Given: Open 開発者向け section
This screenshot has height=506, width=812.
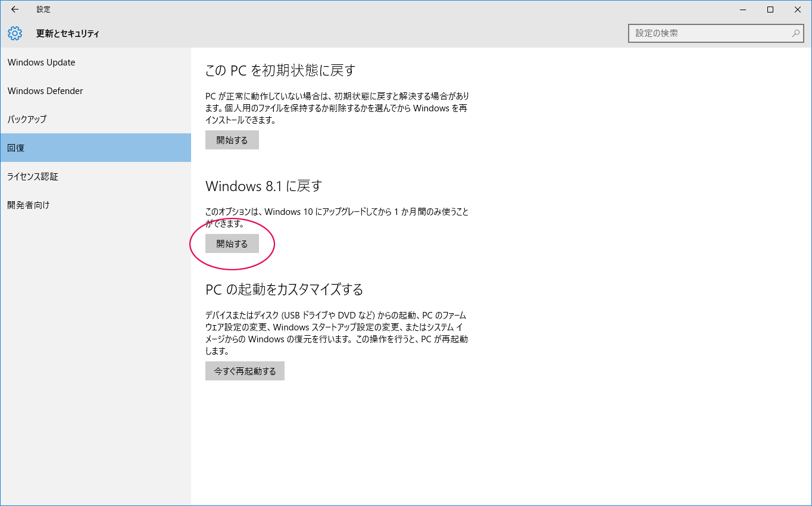Looking at the screenshot, I should (95, 205).
